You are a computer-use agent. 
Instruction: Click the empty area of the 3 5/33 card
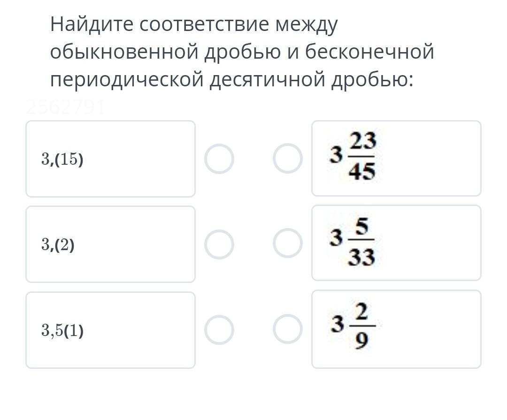pos(430,243)
